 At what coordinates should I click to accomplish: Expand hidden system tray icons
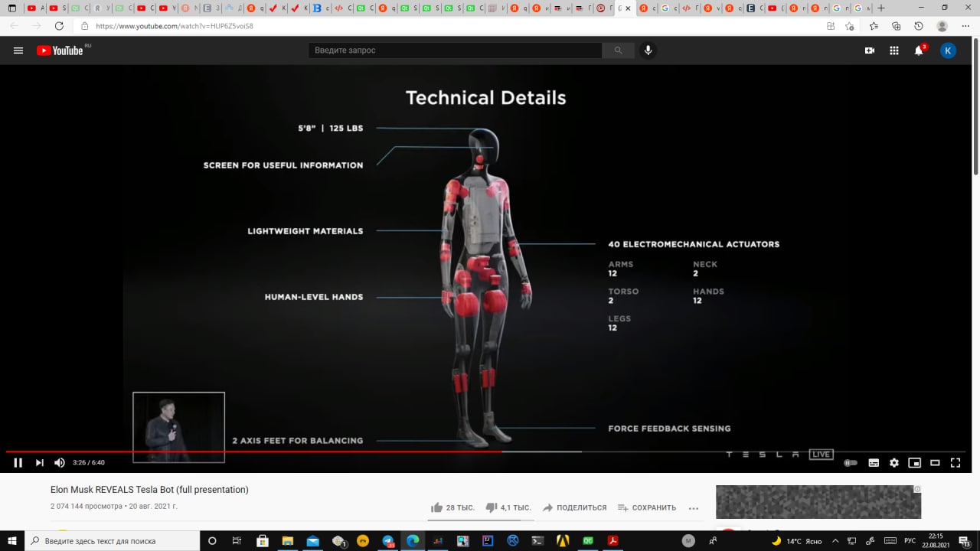click(835, 541)
